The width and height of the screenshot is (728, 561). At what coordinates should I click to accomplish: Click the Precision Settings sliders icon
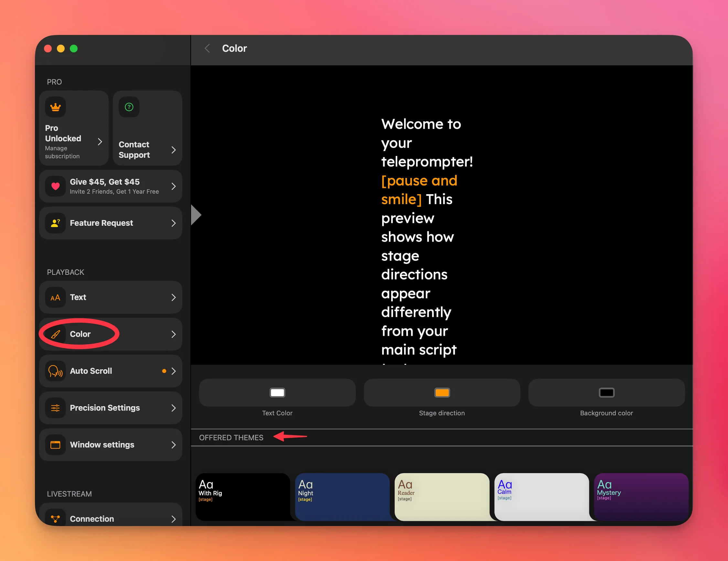pyautogui.click(x=55, y=408)
